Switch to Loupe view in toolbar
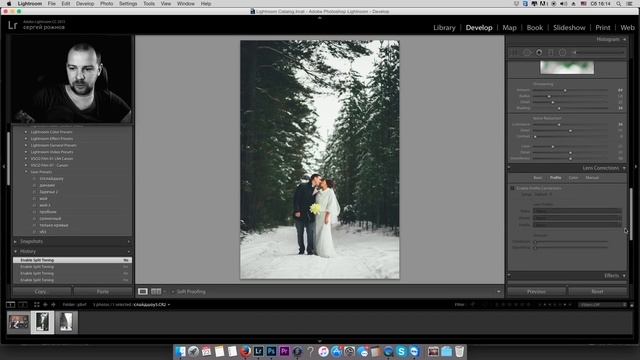640x360 pixels. 142,291
